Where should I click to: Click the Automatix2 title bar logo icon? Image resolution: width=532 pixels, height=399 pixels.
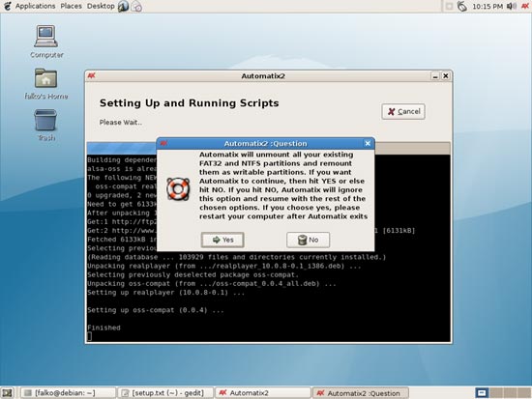tap(91, 75)
